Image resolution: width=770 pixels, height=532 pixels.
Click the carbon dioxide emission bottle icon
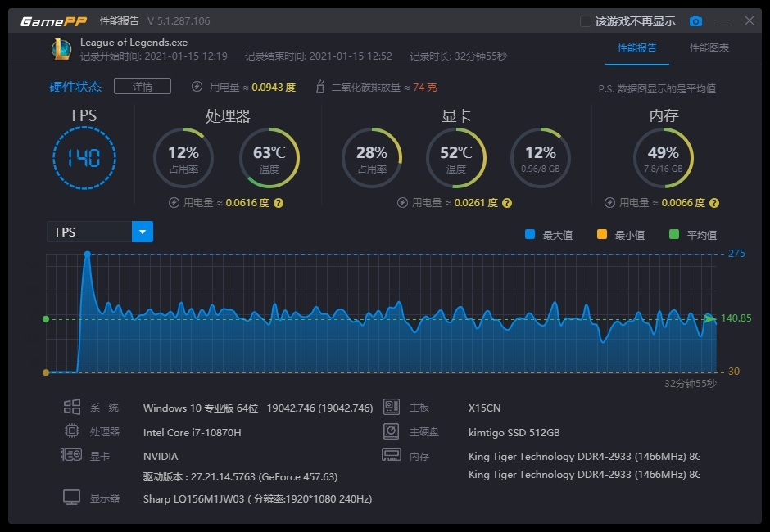(x=320, y=87)
